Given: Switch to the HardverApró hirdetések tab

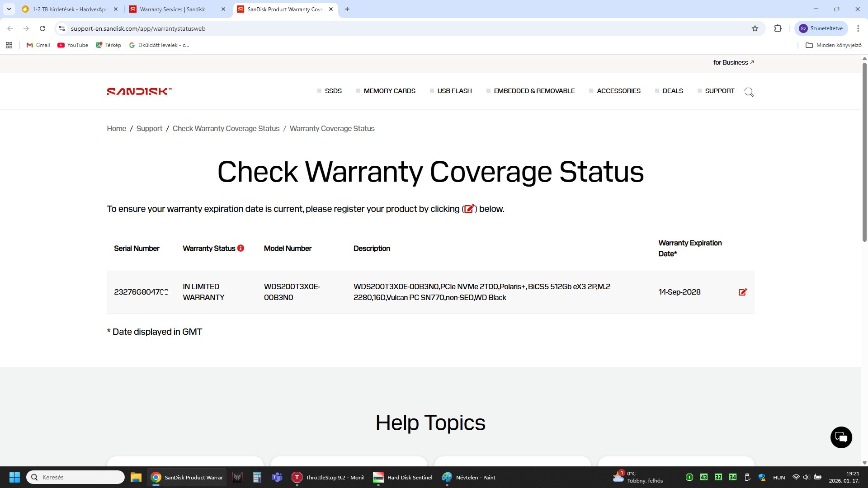Looking at the screenshot, I should tap(69, 9).
